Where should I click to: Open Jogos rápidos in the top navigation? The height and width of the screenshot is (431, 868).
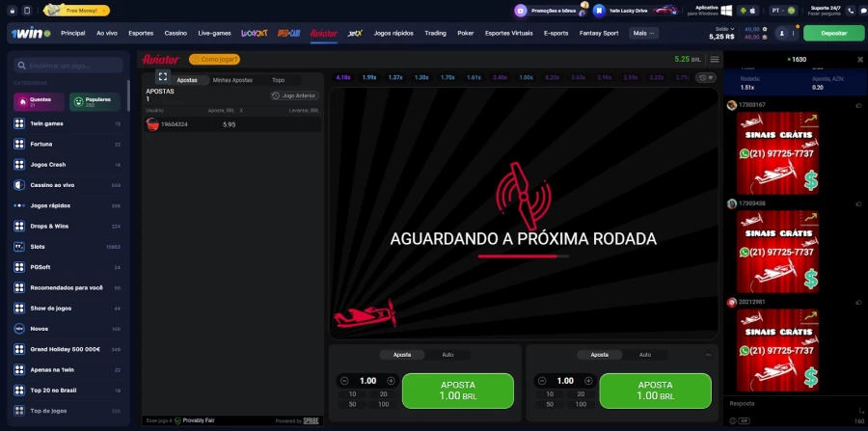pyautogui.click(x=393, y=33)
